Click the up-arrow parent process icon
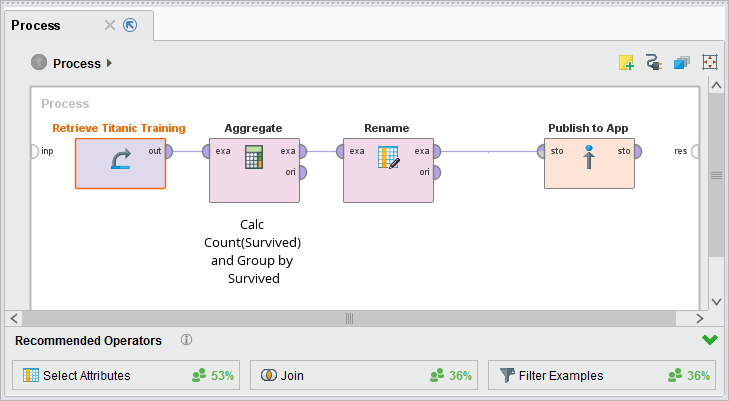 coord(39,63)
